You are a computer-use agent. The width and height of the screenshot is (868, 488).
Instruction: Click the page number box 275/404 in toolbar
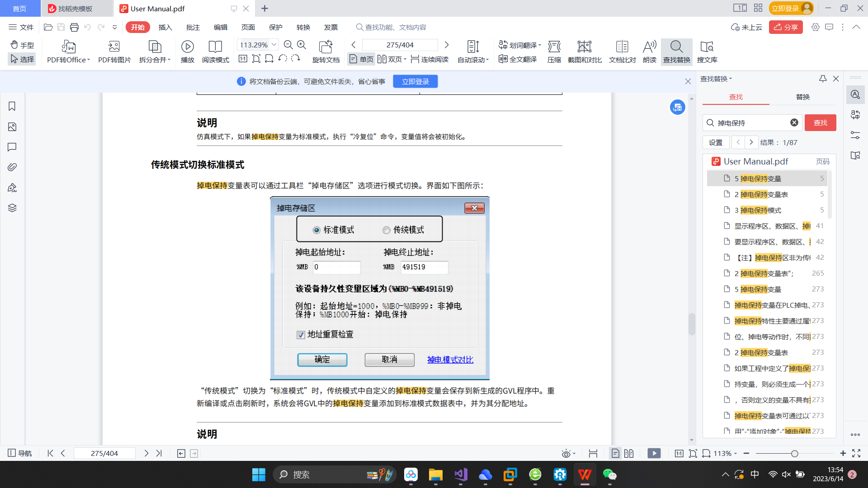(400, 45)
